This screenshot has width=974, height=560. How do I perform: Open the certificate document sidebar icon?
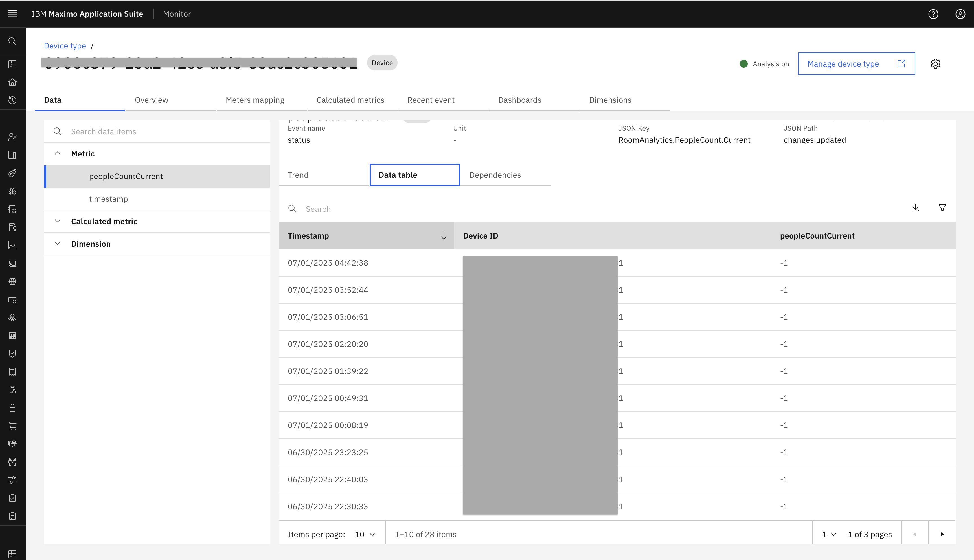coord(12,227)
